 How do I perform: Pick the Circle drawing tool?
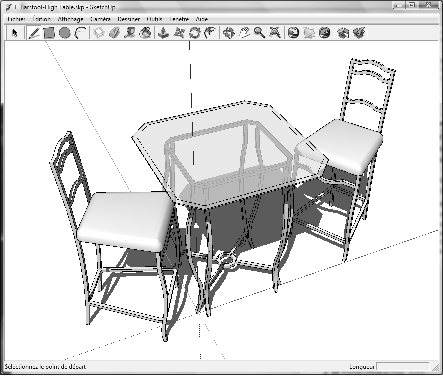[65, 33]
